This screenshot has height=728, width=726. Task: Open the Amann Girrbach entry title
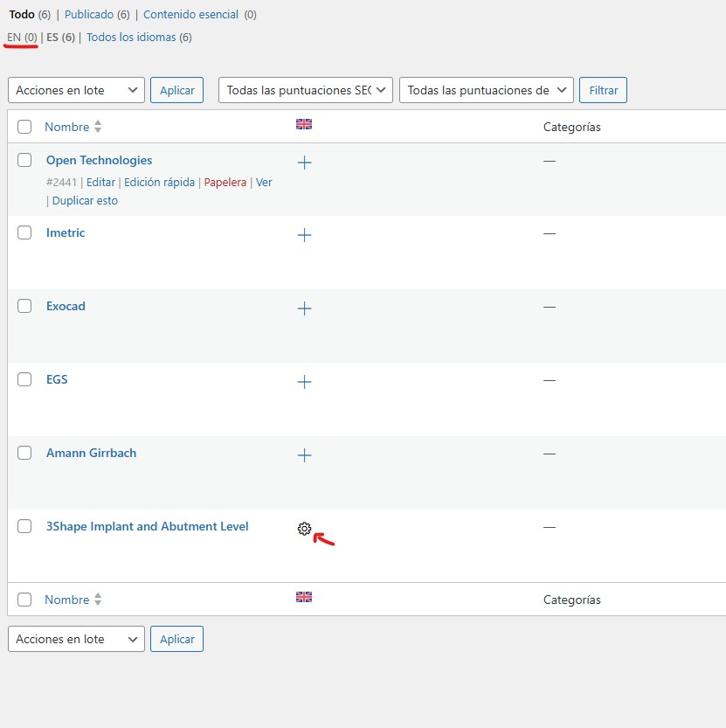tap(91, 453)
